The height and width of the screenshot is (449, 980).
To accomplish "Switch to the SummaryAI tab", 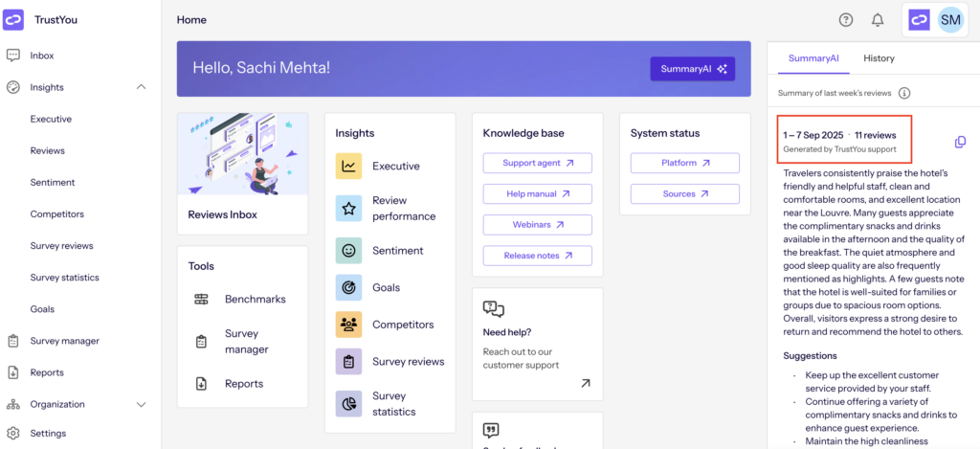I will pyautogui.click(x=813, y=58).
